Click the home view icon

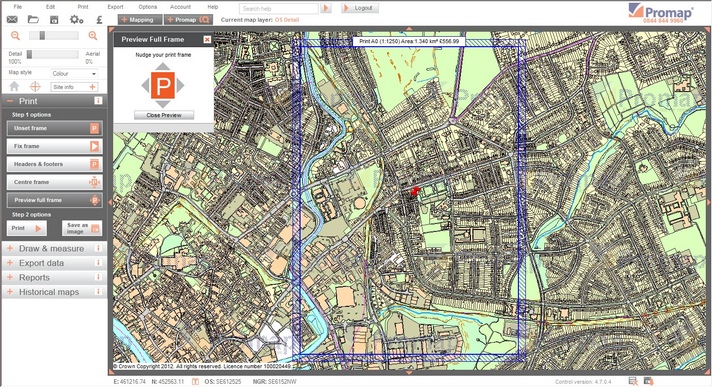click(14, 86)
